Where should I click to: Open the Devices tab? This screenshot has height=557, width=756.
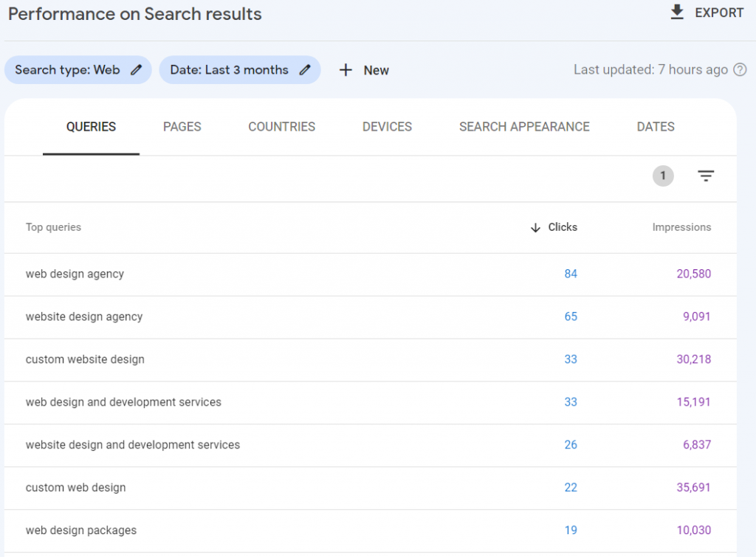387,127
